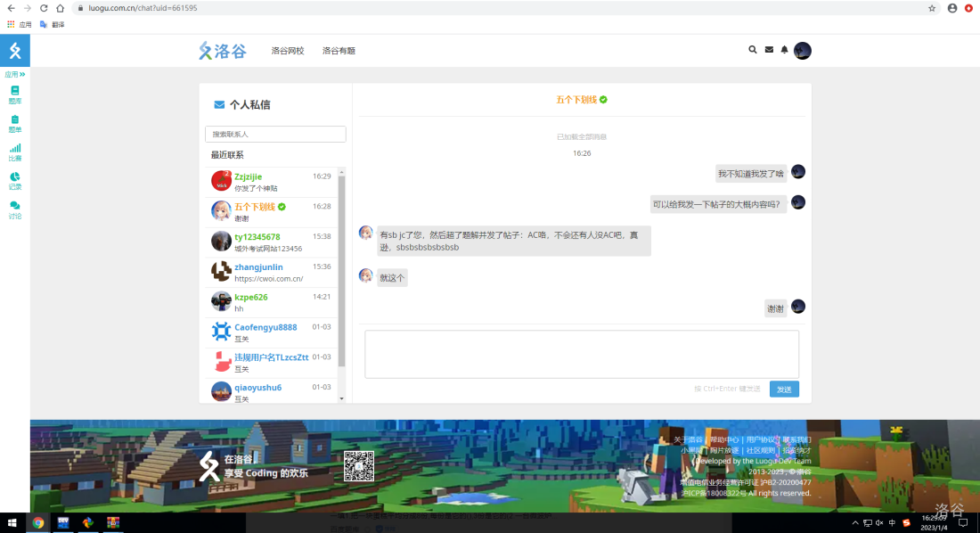
Task: Open the 题单 training list sidebar icon
Action: click(14, 123)
